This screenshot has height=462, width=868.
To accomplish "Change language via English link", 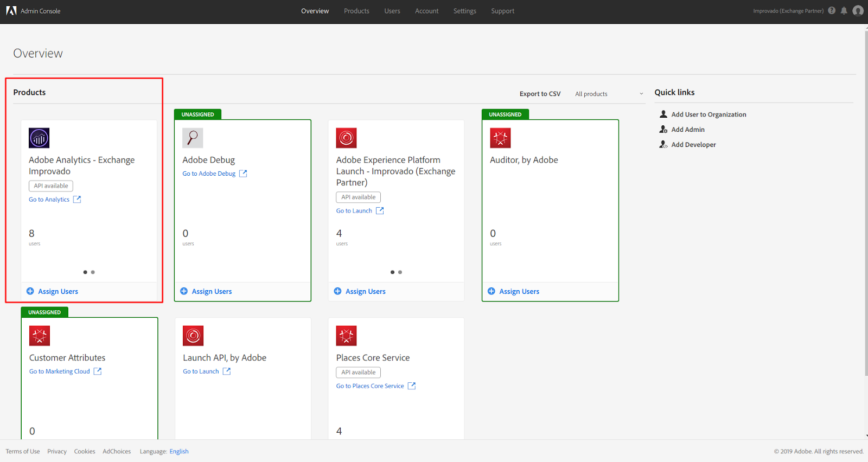I will [x=179, y=451].
